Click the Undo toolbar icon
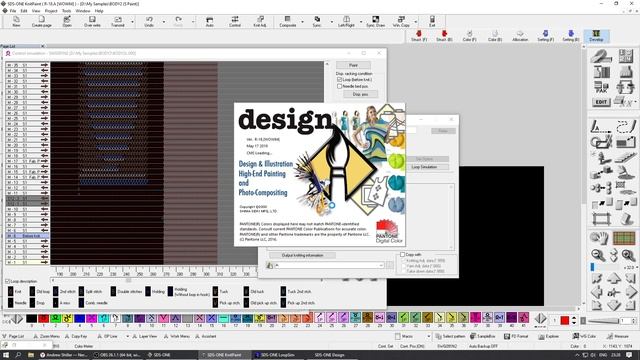This screenshot has width=640, height=360. pyautogui.click(x=149, y=21)
